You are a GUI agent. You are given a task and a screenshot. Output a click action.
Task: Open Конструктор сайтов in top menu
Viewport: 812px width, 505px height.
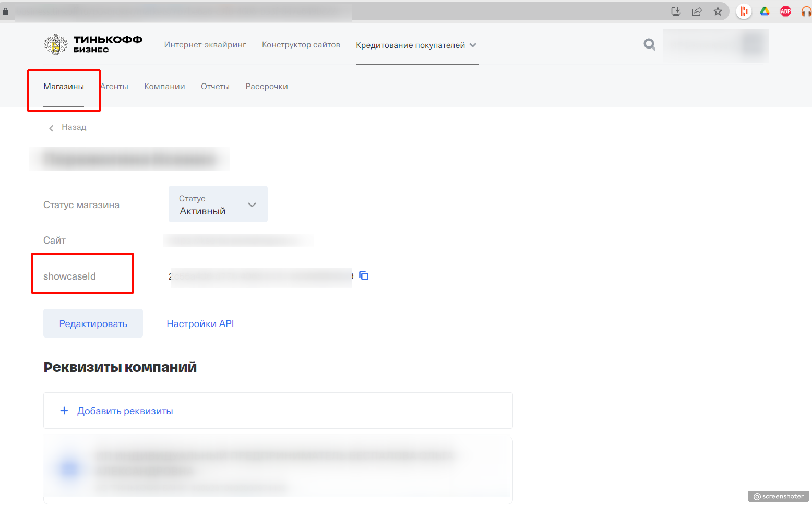[x=301, y=45]
